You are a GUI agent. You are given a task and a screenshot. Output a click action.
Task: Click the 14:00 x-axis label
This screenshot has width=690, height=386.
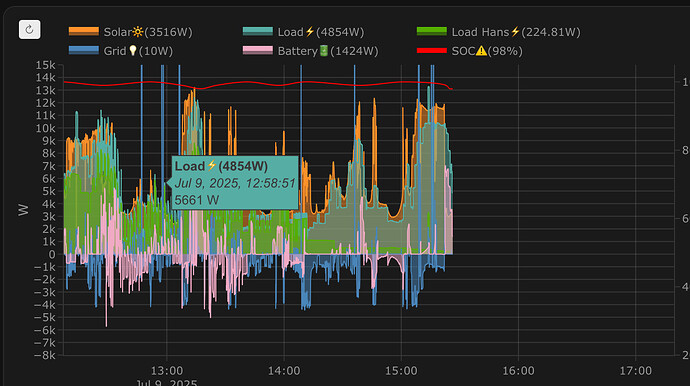(x=284, y=371)
